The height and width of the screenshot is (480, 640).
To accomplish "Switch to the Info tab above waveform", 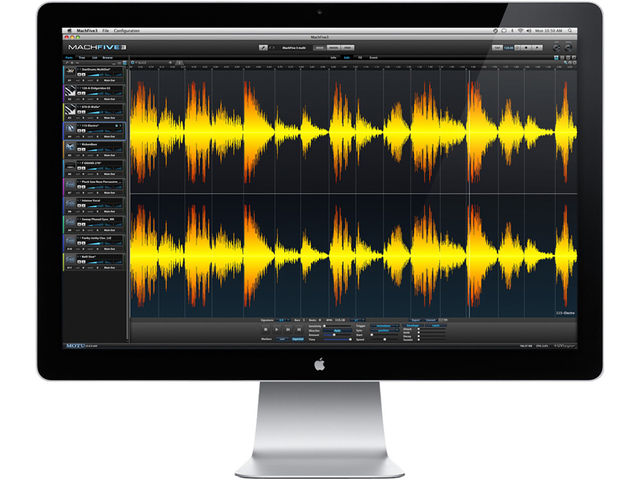I will [333, 58].
